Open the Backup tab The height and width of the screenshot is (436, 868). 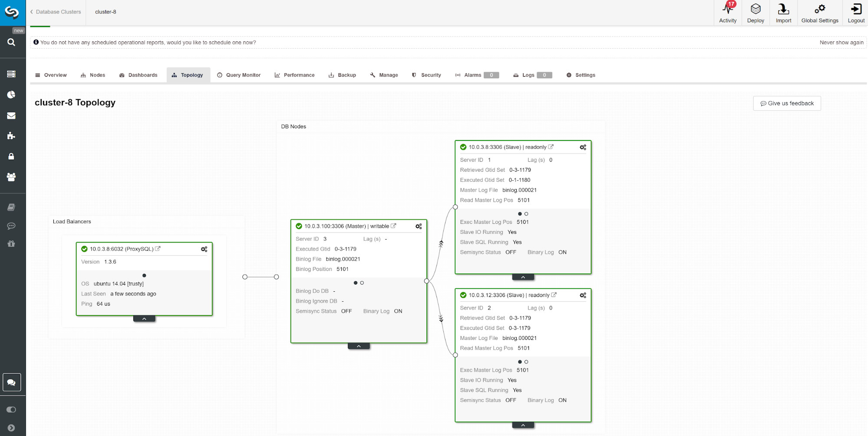click(342, 75)
